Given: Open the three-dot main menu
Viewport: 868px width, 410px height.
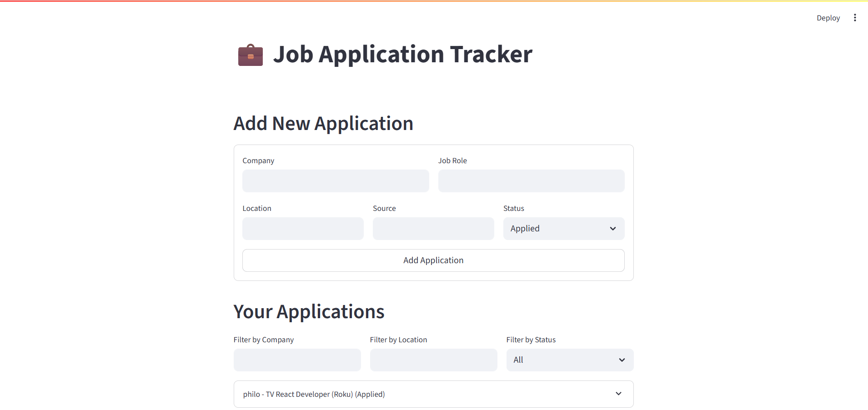Looking at the screenshot, I should point(855,18).
